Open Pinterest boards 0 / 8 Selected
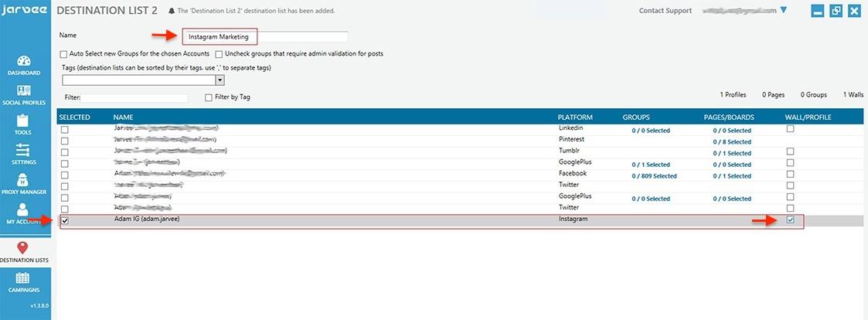 (x=732, y=142)
